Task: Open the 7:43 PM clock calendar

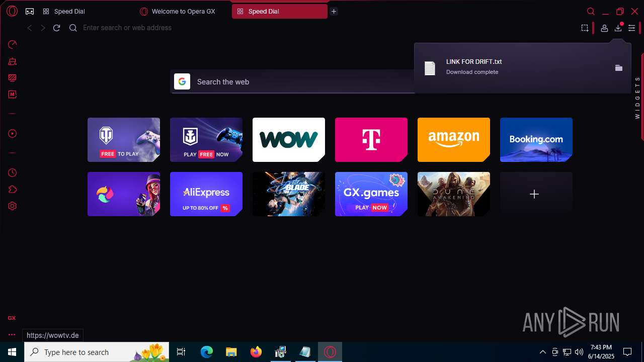Action: 601,352
